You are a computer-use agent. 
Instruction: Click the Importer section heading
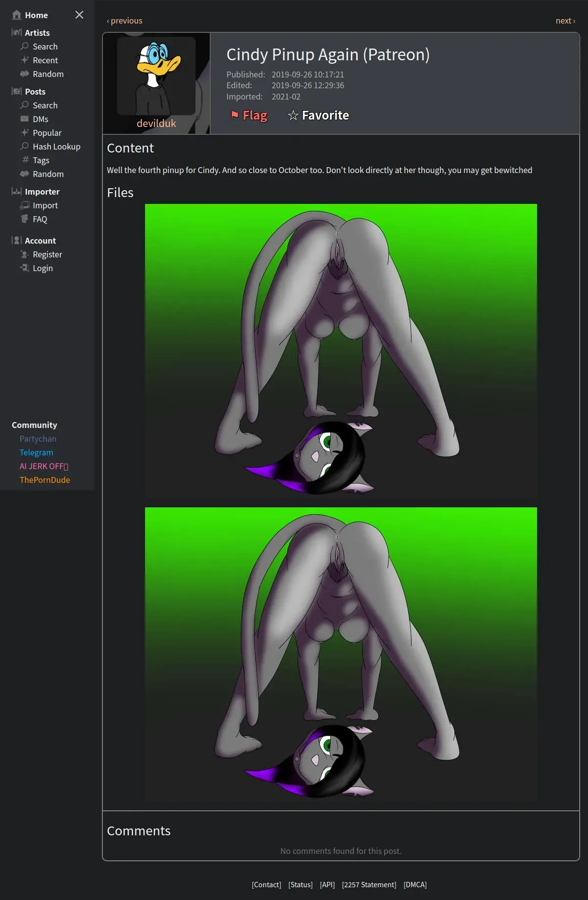coord(42,192)
